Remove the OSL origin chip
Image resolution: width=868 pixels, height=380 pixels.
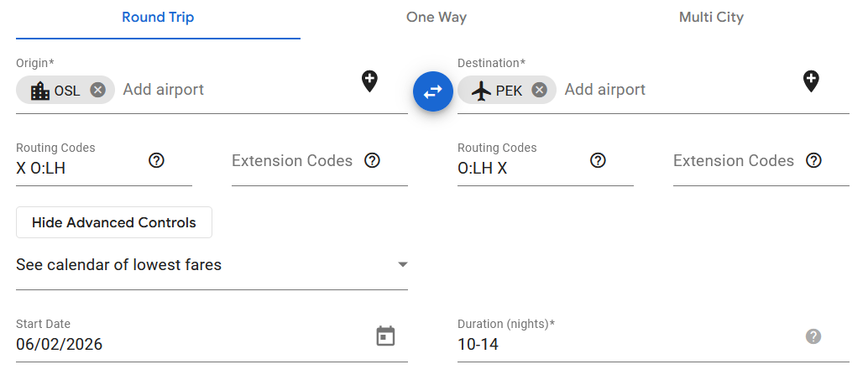98,90
